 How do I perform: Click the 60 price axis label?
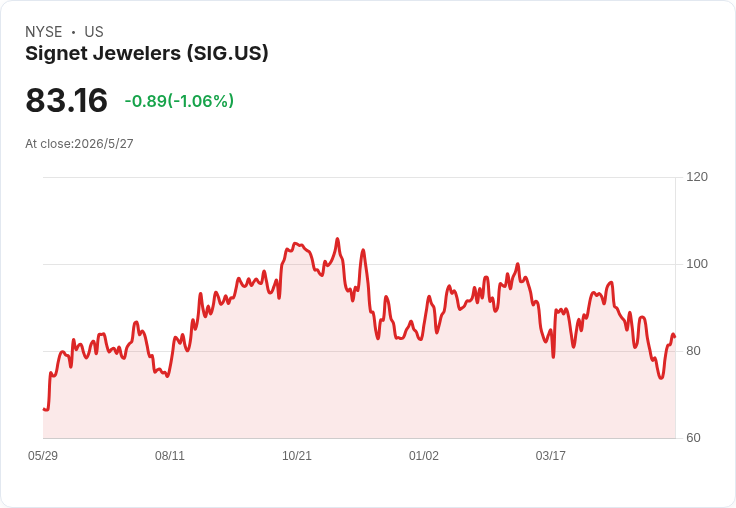click(x=693, y=438)
